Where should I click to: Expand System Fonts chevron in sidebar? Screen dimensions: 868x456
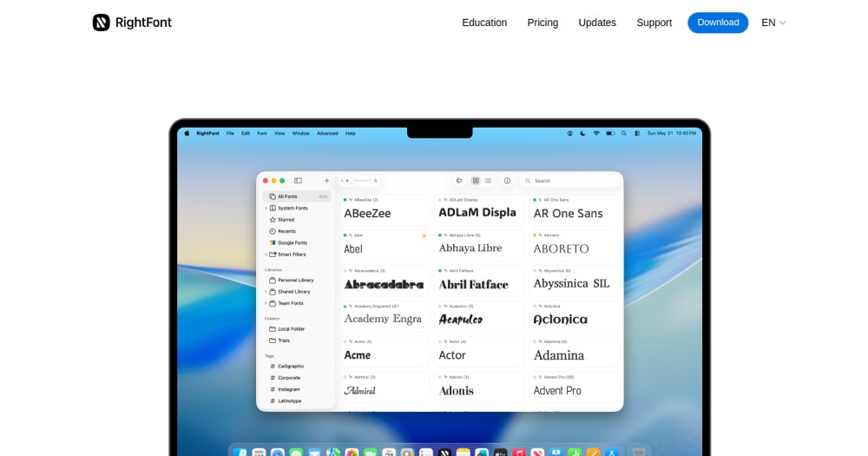click(266, 208)
